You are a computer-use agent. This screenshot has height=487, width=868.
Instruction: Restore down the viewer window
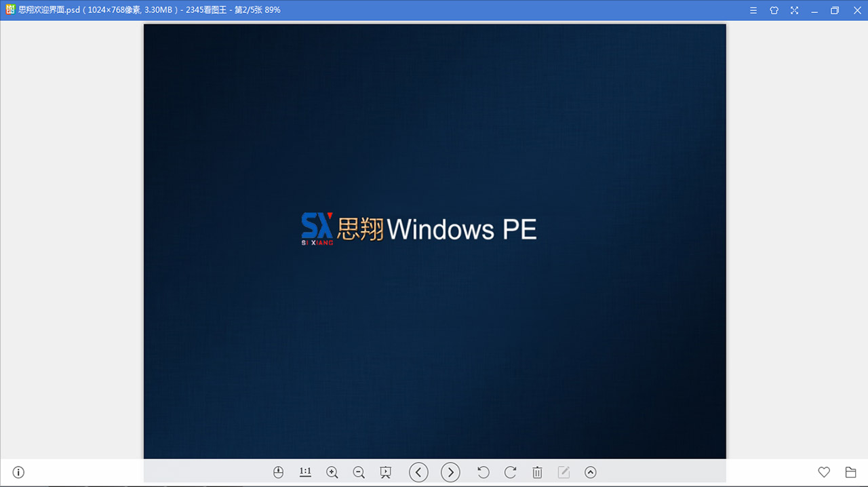[835, 10]
